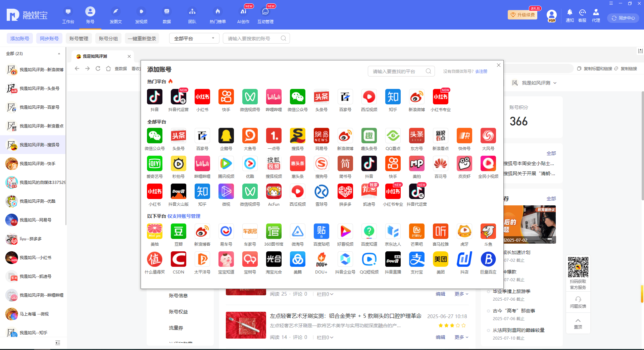This screenshot has width=644, height=350.
Task: Choose the 秒拍号 platform icon
Action: click(x=179, y=164)
